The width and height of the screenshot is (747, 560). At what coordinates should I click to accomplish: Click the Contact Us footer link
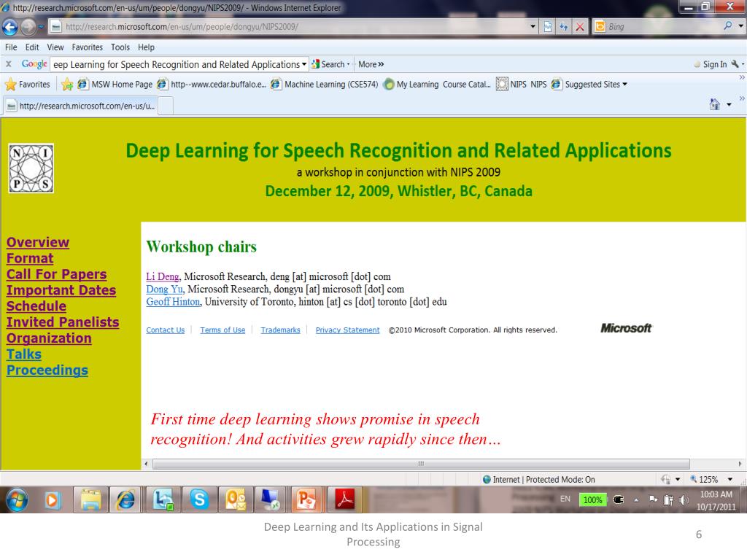tap(166, 330)
